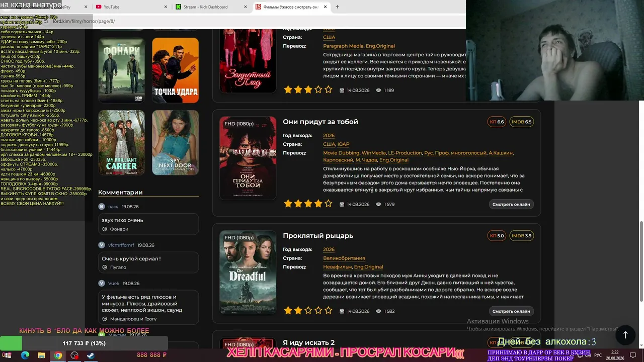Open The Dreadful movie poster

pos(248,272)
